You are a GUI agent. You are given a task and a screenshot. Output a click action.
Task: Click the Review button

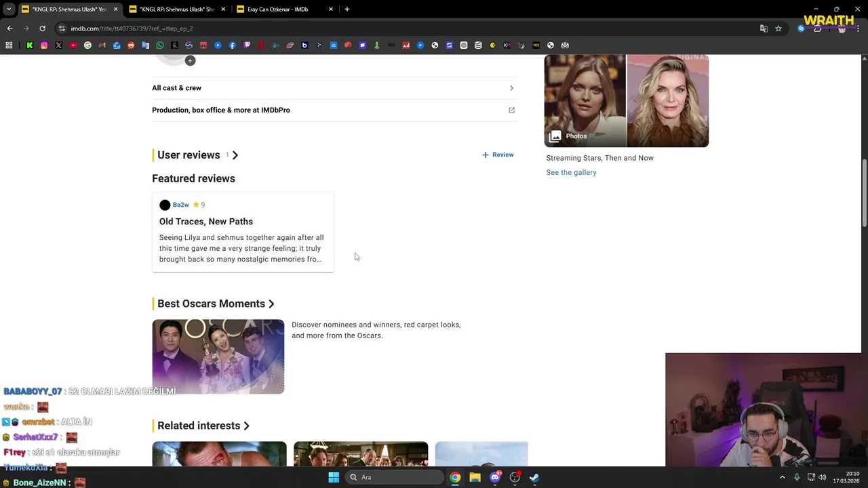coord(498,155)
